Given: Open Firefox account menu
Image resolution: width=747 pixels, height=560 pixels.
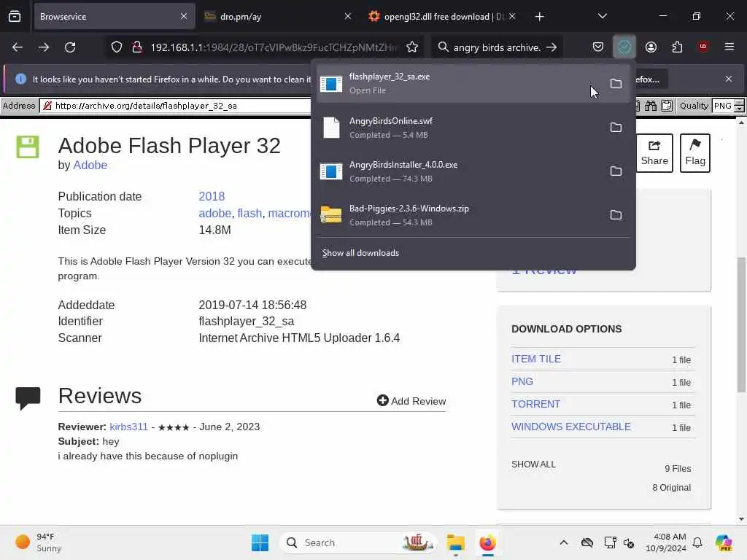Looking at the screenshot, I should [651, 47].
